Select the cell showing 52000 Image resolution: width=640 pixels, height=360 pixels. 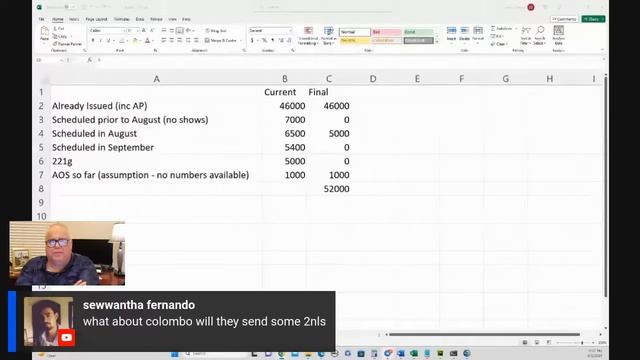(x=329, y=189)
